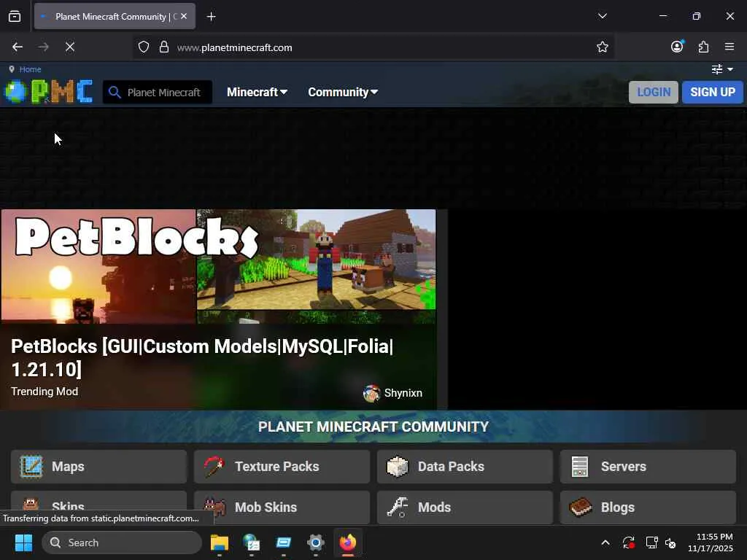Click the Firefox icon in taskbar

[x=348, y=542]
